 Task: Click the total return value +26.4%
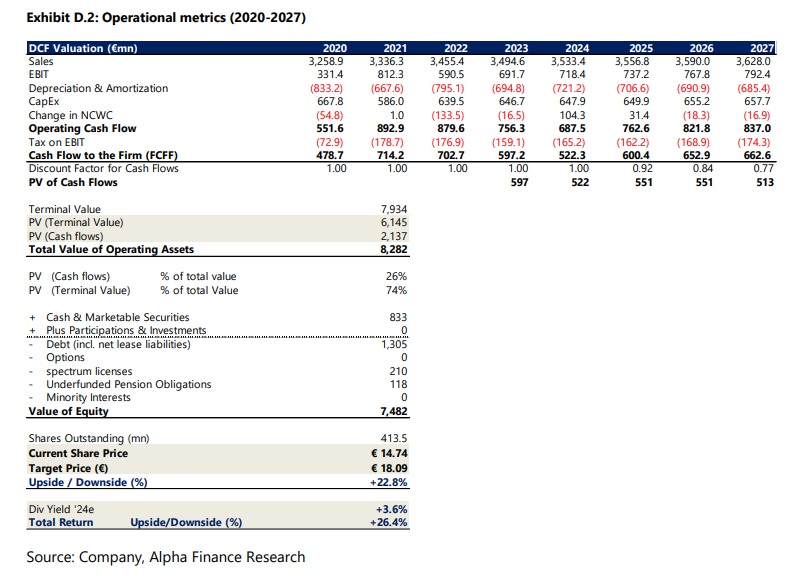tap(389, 522)
